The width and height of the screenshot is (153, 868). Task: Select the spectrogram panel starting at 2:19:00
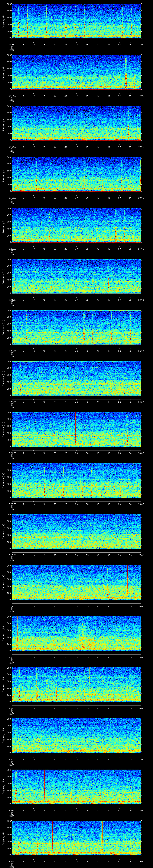pos(76,174)
